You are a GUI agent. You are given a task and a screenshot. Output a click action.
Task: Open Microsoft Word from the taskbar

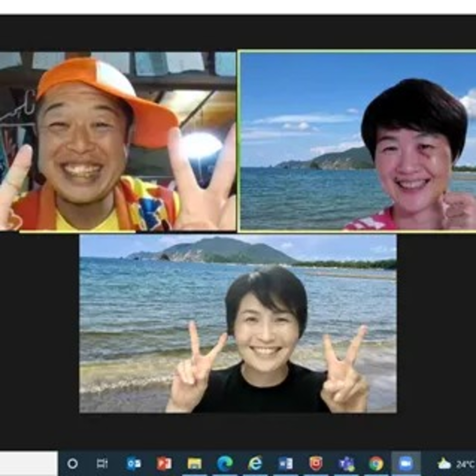coord(286,464)
